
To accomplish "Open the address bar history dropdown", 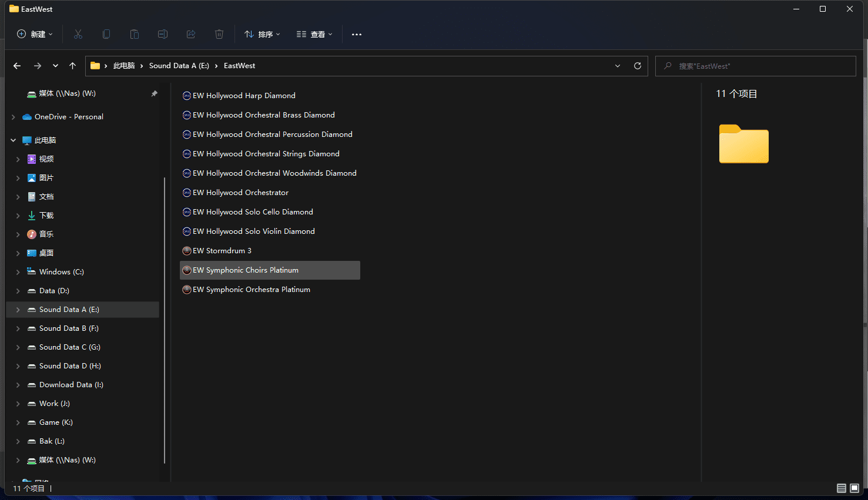I will (617, 66).
